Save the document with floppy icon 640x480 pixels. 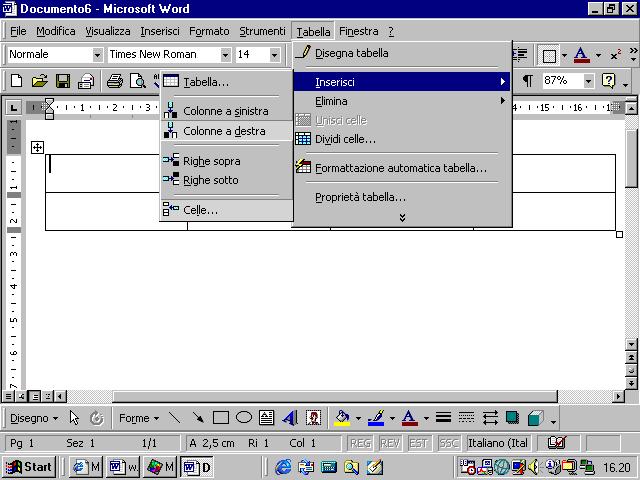click(x=63, y=81)
